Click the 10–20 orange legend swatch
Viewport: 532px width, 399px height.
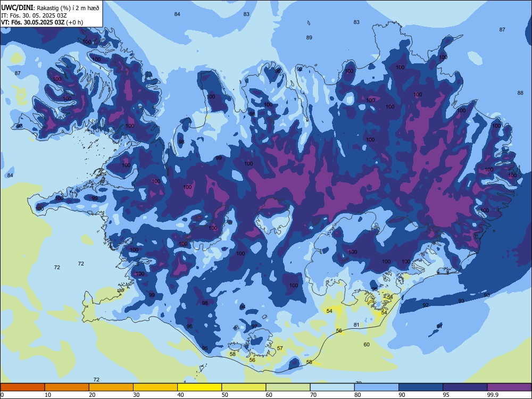click(x=67, y=387)
